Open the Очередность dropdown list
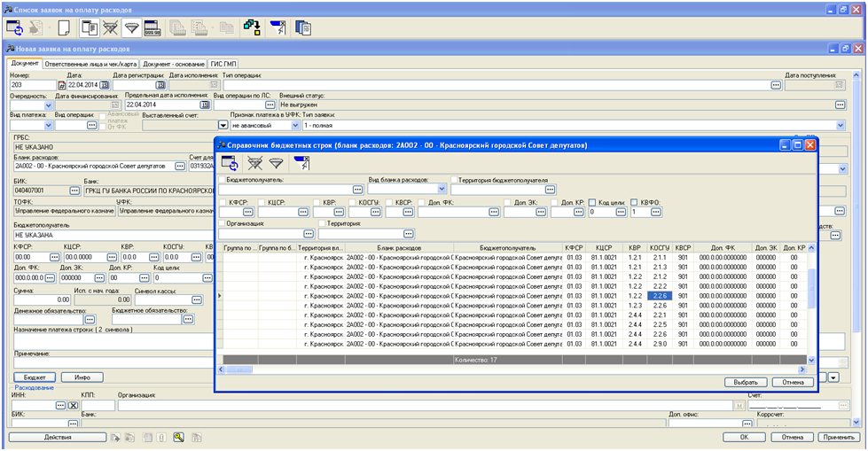Viewport: 868px width, 451px height. 48,105
